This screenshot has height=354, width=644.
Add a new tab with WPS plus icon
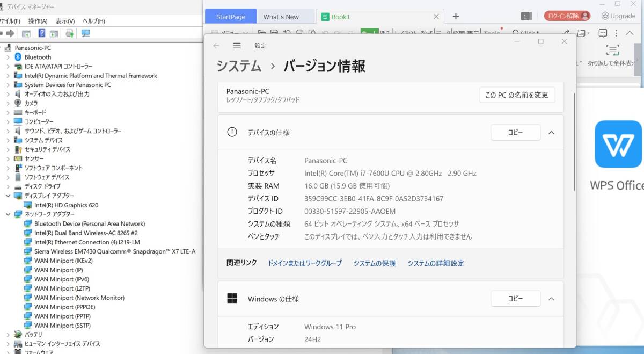tap(456, 16)
